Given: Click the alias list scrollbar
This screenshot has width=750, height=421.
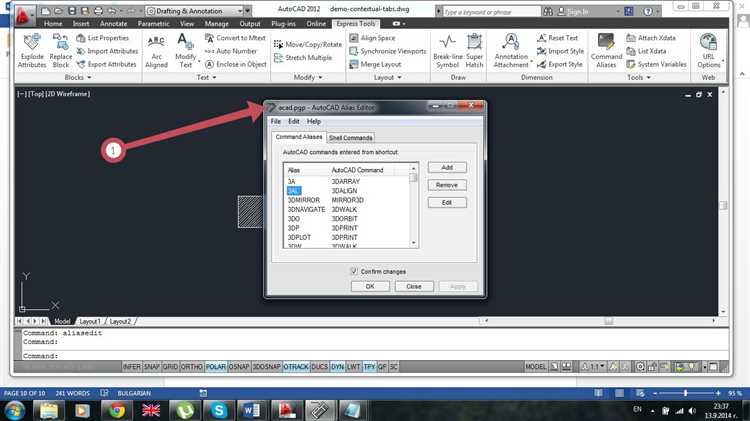Looking at the screenshot, I should (413, 206).
